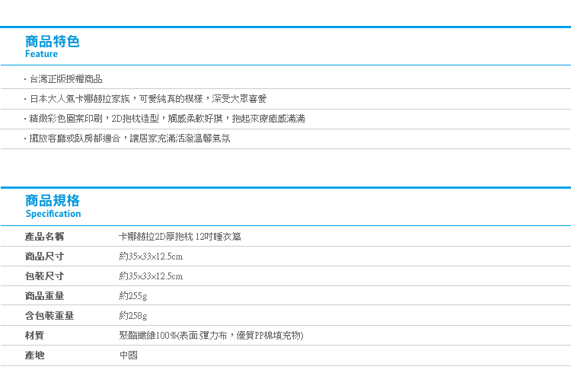Click the 商品尺寸 row label
Image resolution: width=571 pixels, height=392 pixels.
(x=44, y=257)
